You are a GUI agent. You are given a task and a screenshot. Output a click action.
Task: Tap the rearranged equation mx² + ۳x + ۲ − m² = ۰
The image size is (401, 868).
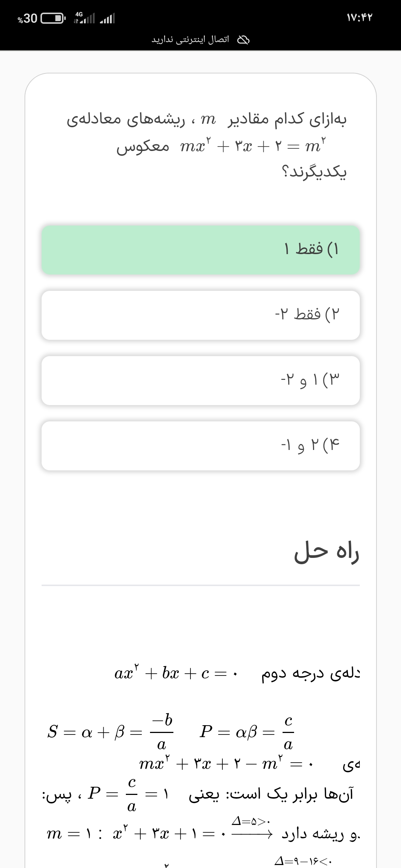[x=226, y=764]
